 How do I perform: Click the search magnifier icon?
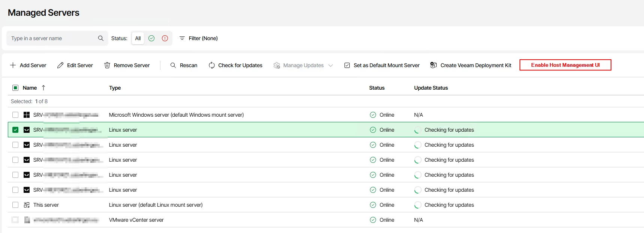101,38
